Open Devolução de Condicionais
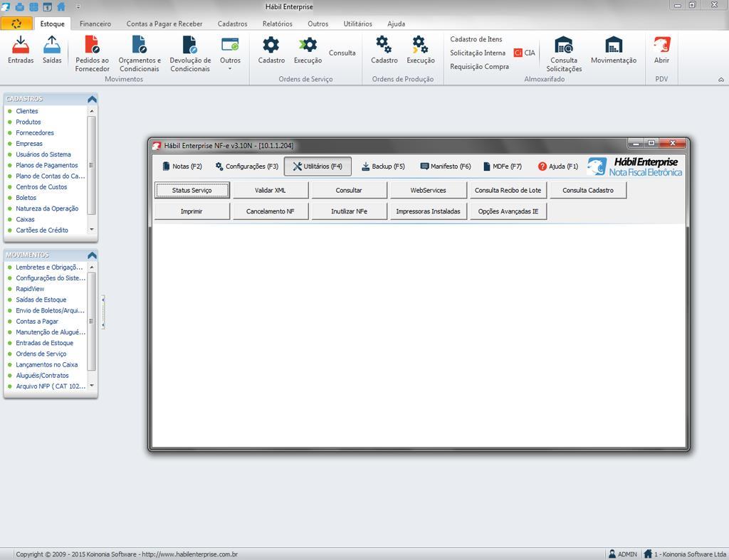The image size is (729, 560). point(190,54)
